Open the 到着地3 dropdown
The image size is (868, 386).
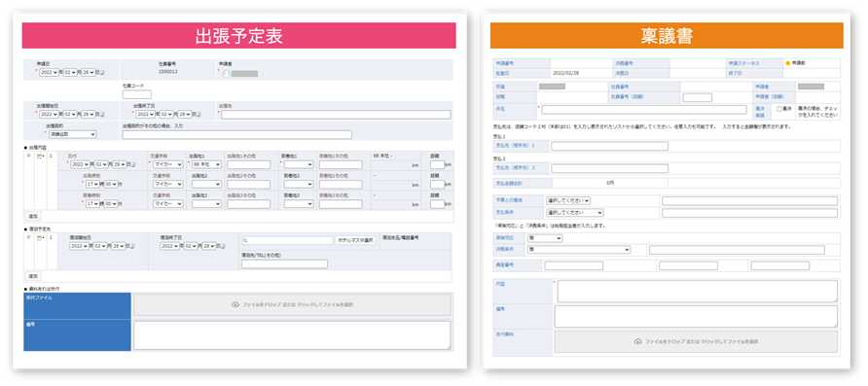[x=300, y=204]
